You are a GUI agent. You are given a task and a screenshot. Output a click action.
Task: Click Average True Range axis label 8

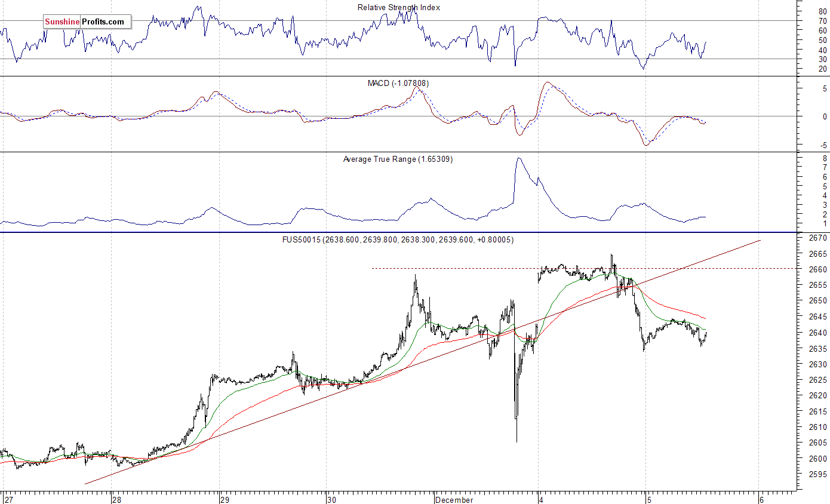pyautogui.click(x=825, y=158)
